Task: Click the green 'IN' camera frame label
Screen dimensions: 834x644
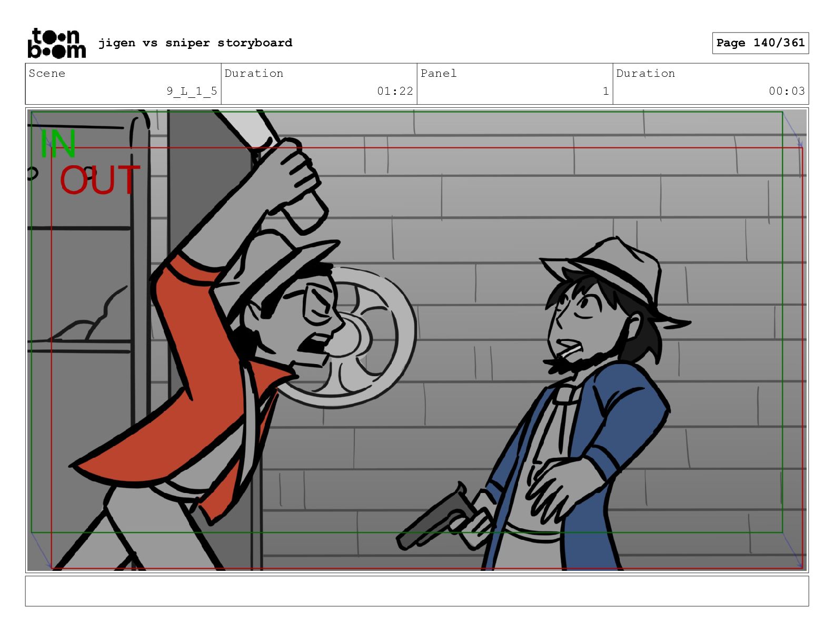Action: click(58, 144)
